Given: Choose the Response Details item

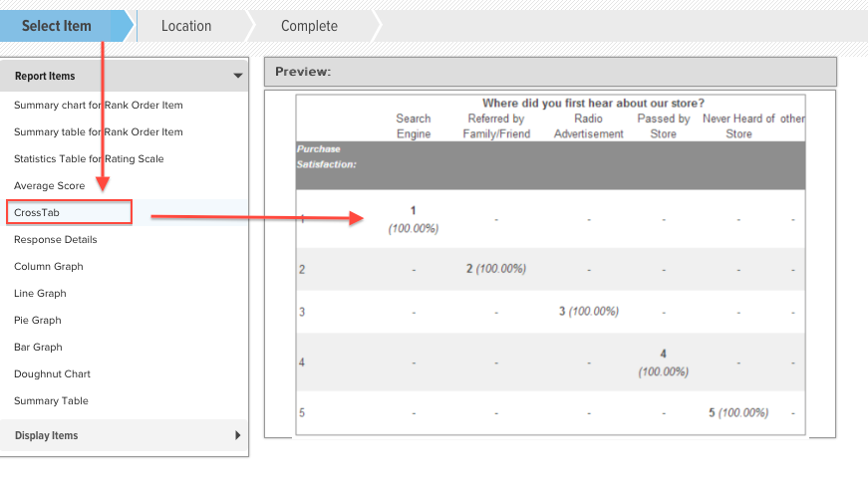Looking at the screenshot, I should pyautogui.click(x=56, y=239).
